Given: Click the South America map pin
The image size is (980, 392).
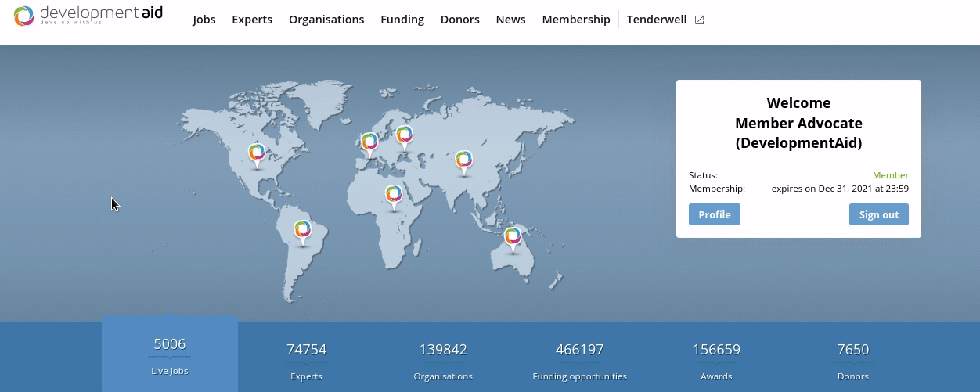Looking at the screenshot, I should (303, 231).
